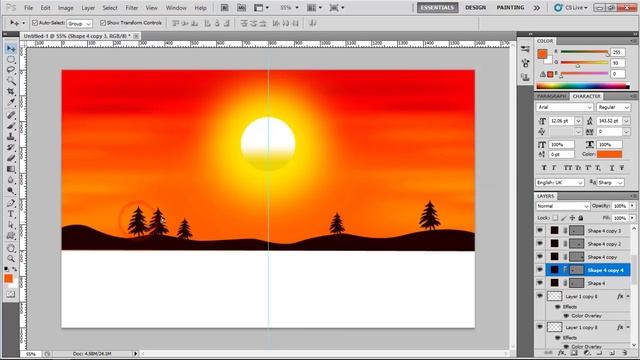Click the foreground color in Color panel
Image resolution: width=640 pixels, height=360 pixels.
coord(542,54)
